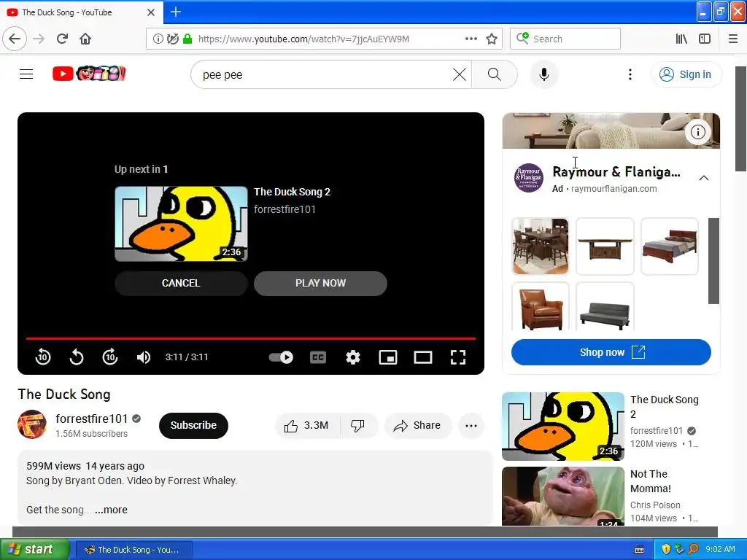Enable miniplayer mode
747x560 pixels.
[x=388, y=357]
